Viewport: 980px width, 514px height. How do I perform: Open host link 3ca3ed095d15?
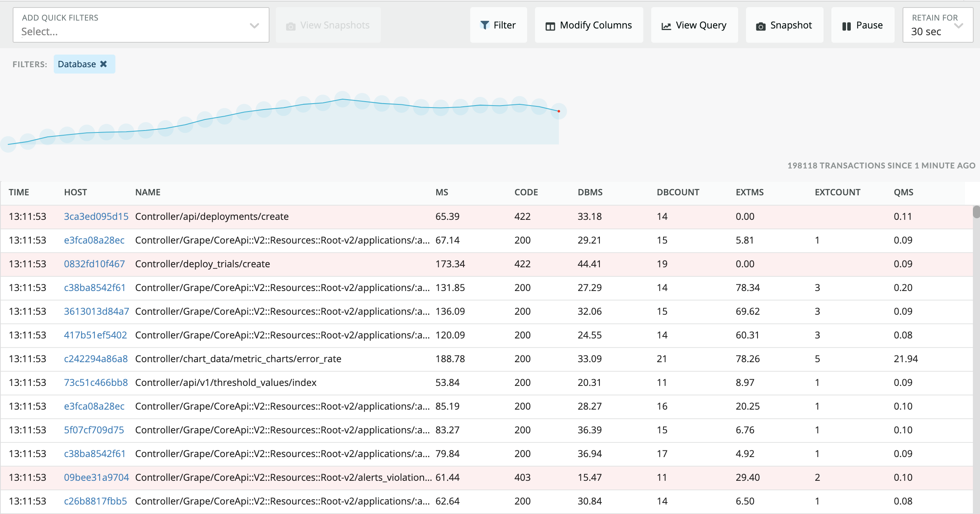[96, 217]
